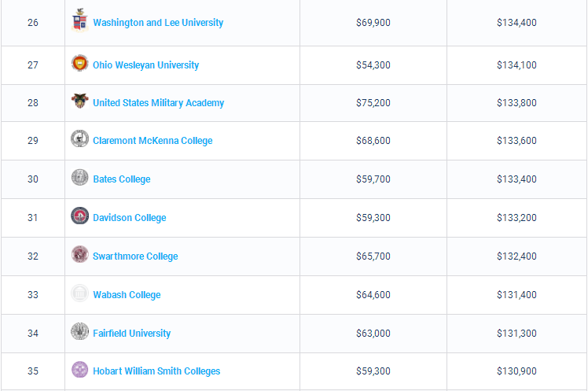
Task: Open the Hobart William Smith Colleges link
Action: pos(156,371)
